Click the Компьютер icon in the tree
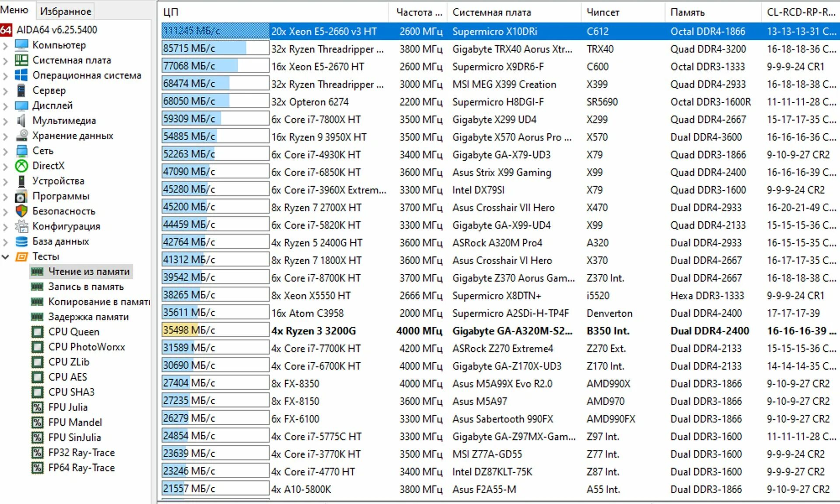The width and height of the screenshot is (840, 504). 21,45
